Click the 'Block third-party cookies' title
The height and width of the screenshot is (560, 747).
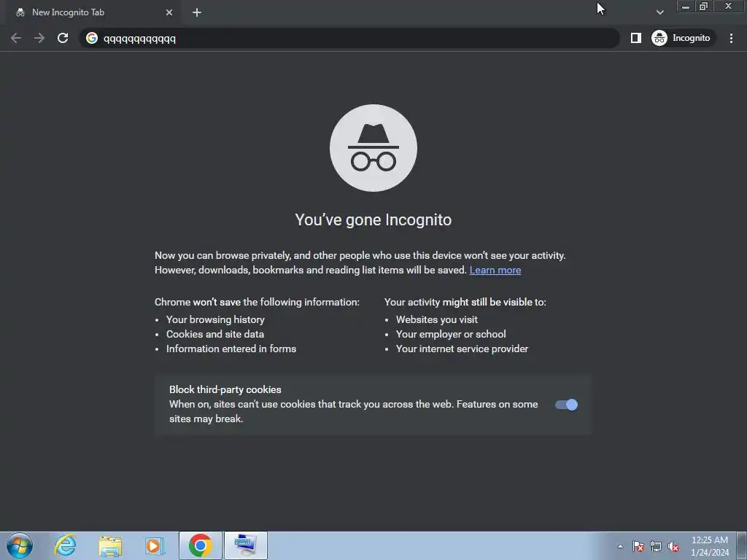pos(225,389)
